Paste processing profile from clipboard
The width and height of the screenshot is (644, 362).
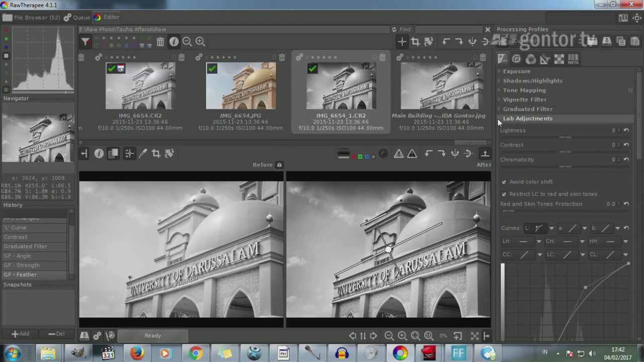[634, 41]
